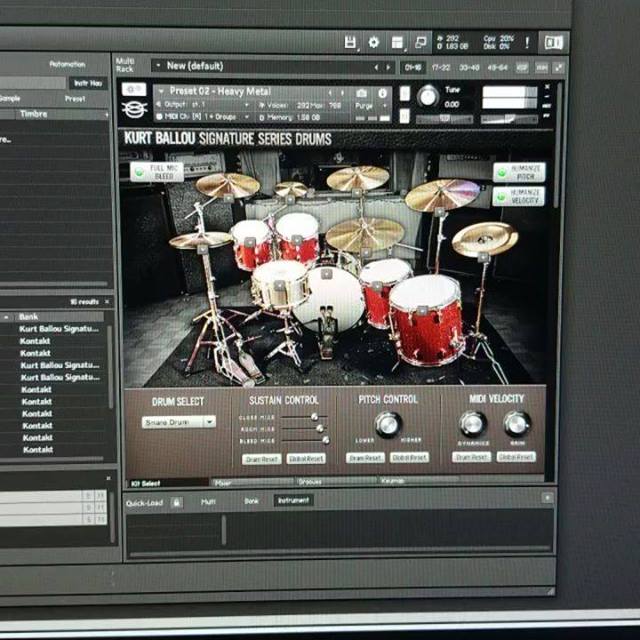
Task: Click the Tune knob in instrument header
Action: click(x=427, y=96)
